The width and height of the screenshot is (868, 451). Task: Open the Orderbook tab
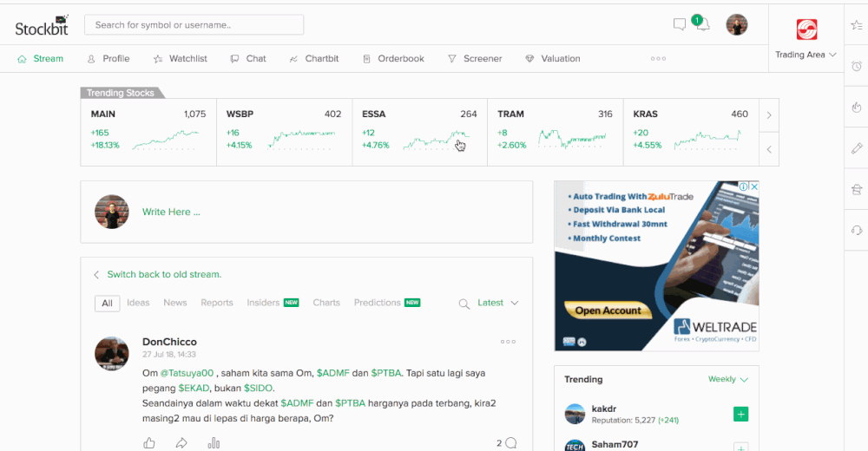393,59
